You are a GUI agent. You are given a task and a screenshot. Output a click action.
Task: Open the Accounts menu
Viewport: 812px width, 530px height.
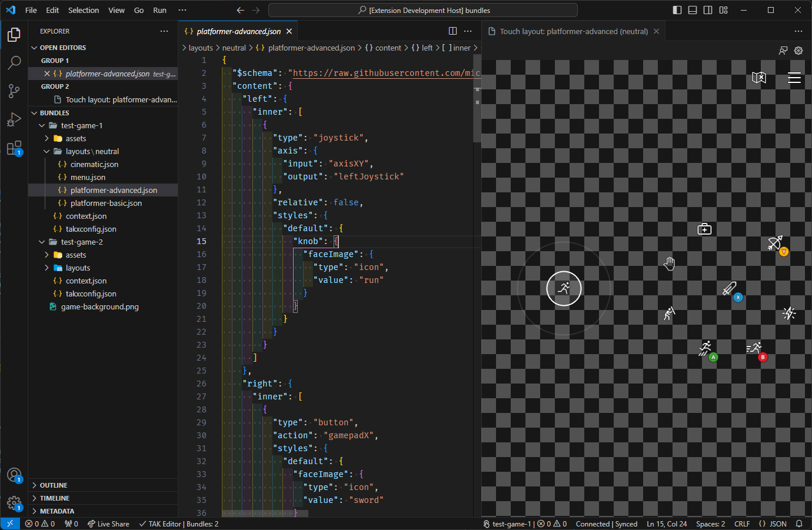pos(14,475)
